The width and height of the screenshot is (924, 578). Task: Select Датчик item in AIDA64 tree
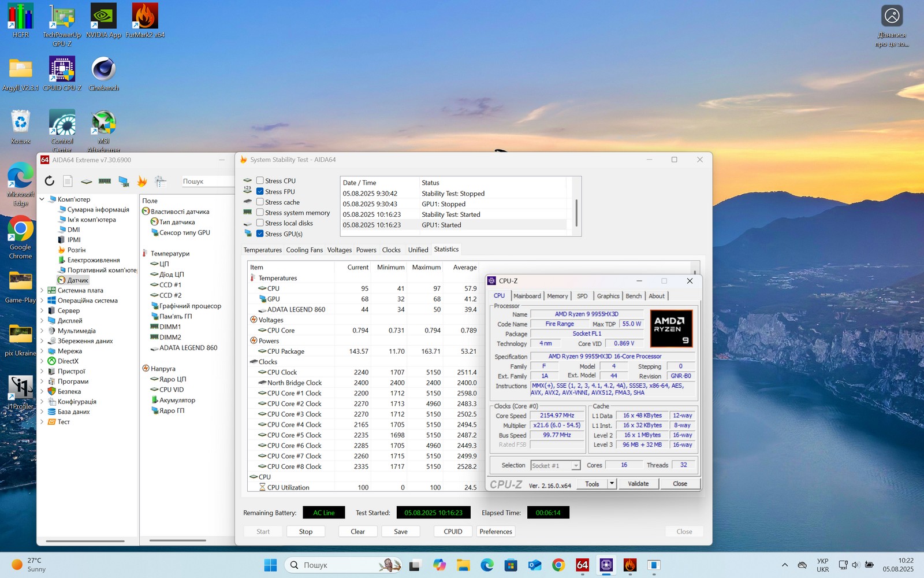pos(77,280)
